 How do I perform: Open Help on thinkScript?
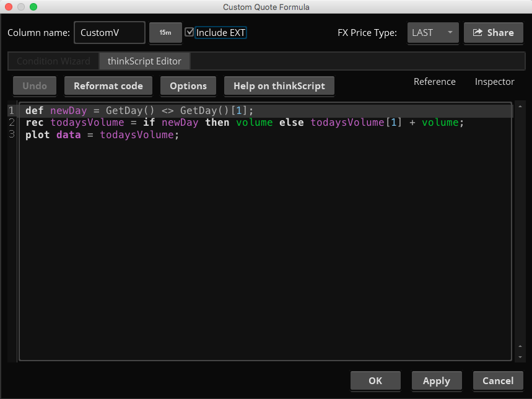click(x=279, y=86)
